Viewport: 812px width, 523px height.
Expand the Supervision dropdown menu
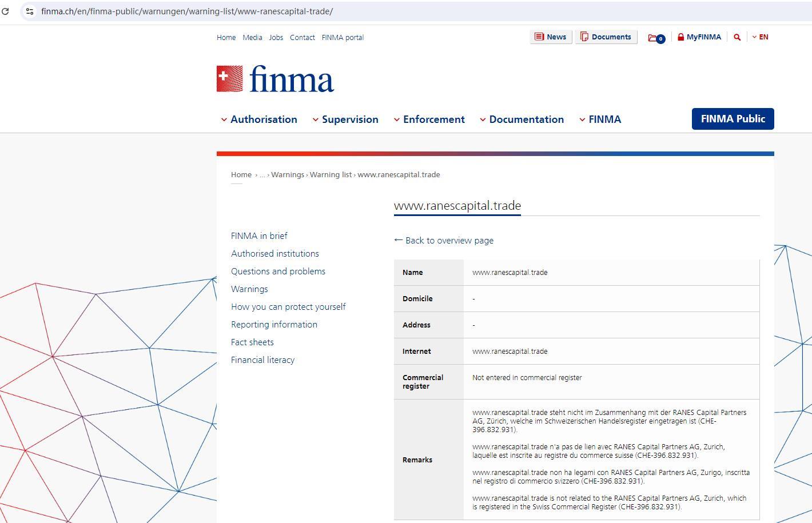[345, 119]
